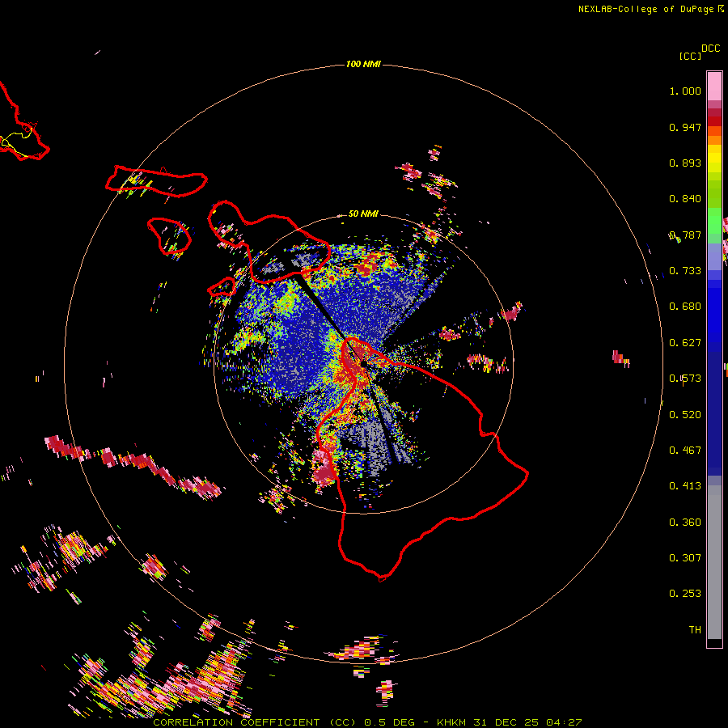Click the 0.360 value on the color scale

point(685,523)
